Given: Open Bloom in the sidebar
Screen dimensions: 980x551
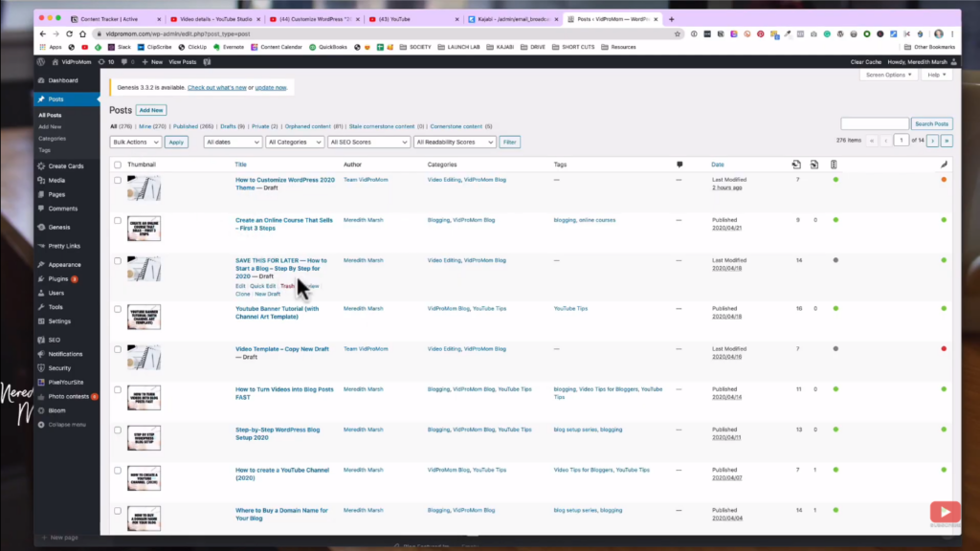Looking at the screenshot, I should 56,410.
